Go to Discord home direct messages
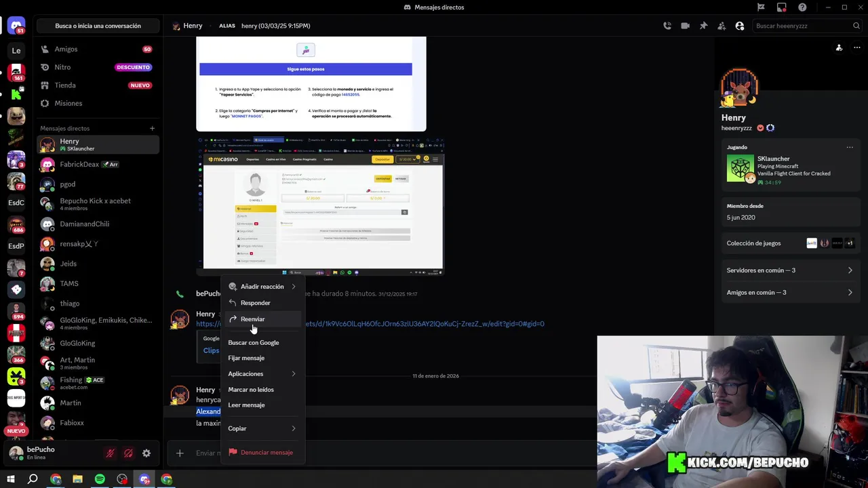Viewport: 868px width, 488px height. coord(16,26)
